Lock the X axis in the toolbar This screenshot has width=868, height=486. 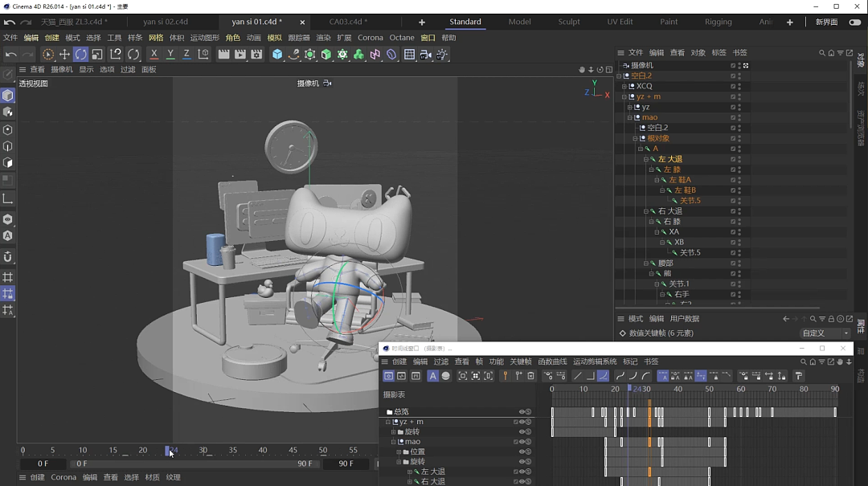coord(154,55)
